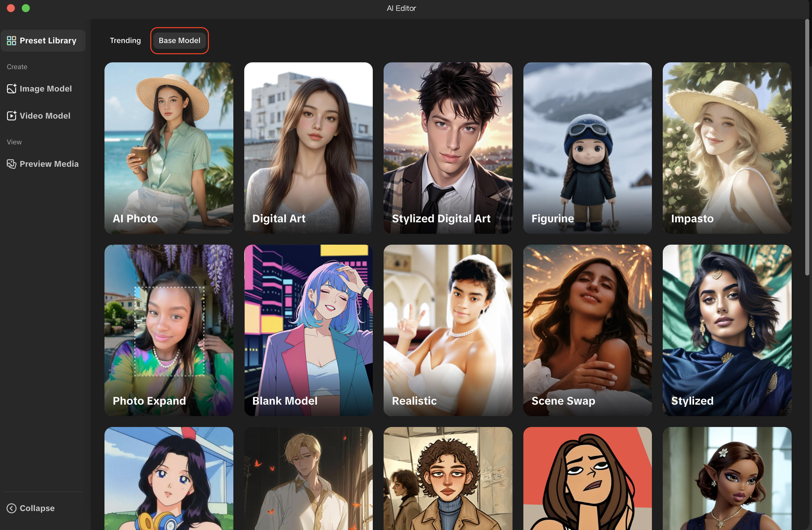Select the 3D elf woman card

pos(727,478)
